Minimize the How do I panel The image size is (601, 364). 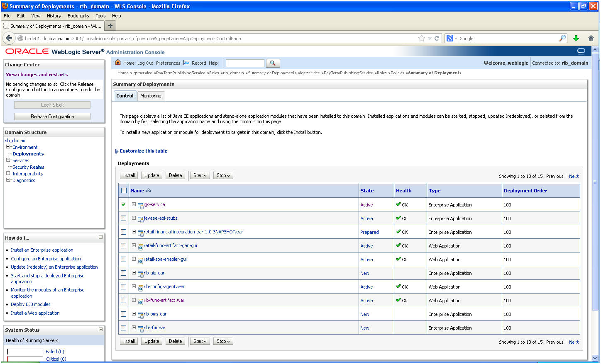(100, 237)
